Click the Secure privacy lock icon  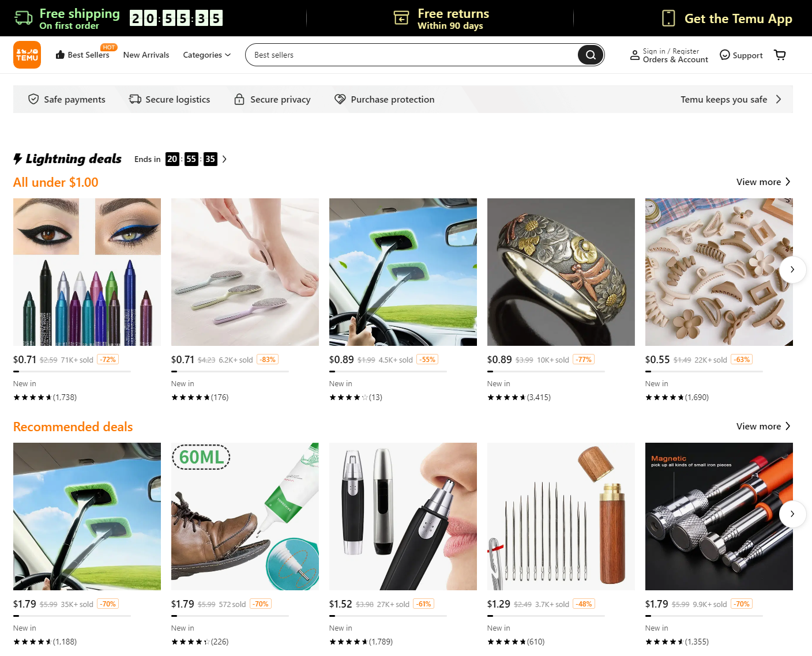pos(239,99)
